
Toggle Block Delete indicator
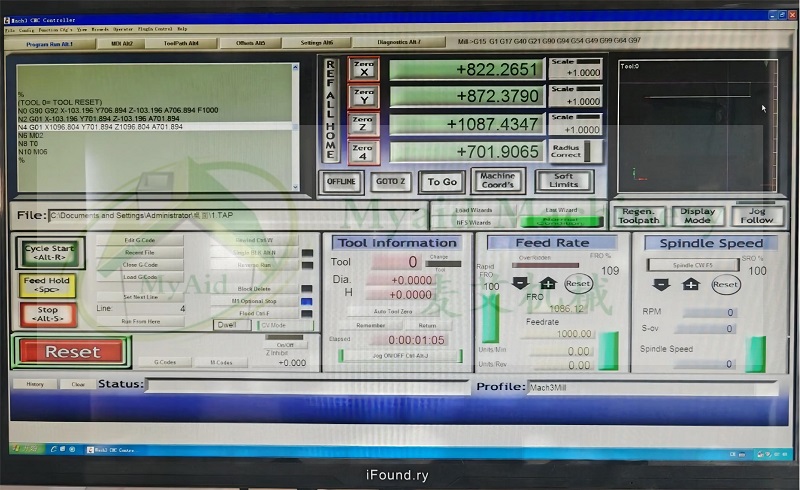pyautogui.click(x=307, y=289)
